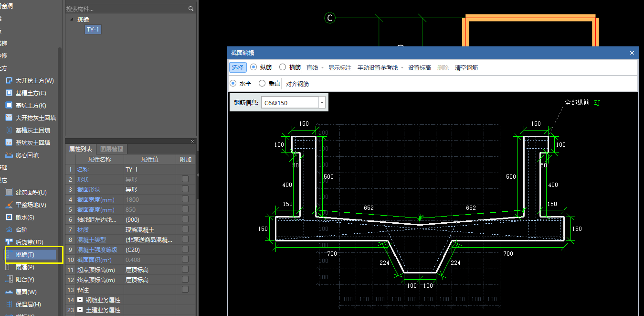The height and width of the screenshot is (316, 644).
Task: Click the 名称 value TY-1 cell
Action: pyautogui.click(x=150, y=169)
